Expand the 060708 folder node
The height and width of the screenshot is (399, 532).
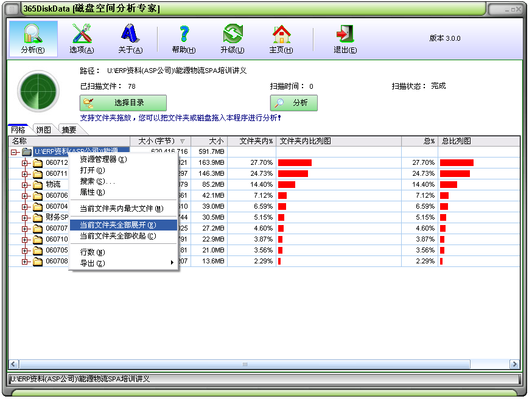(24, 262)
